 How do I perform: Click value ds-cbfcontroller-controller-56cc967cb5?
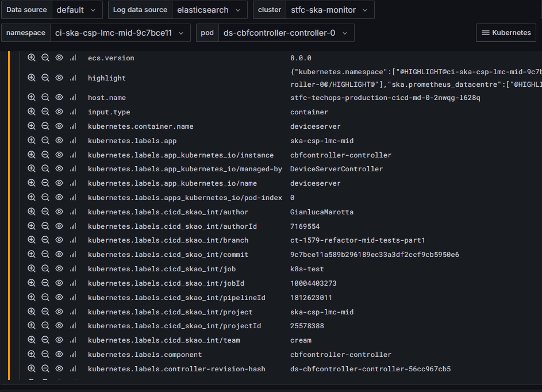370,369
